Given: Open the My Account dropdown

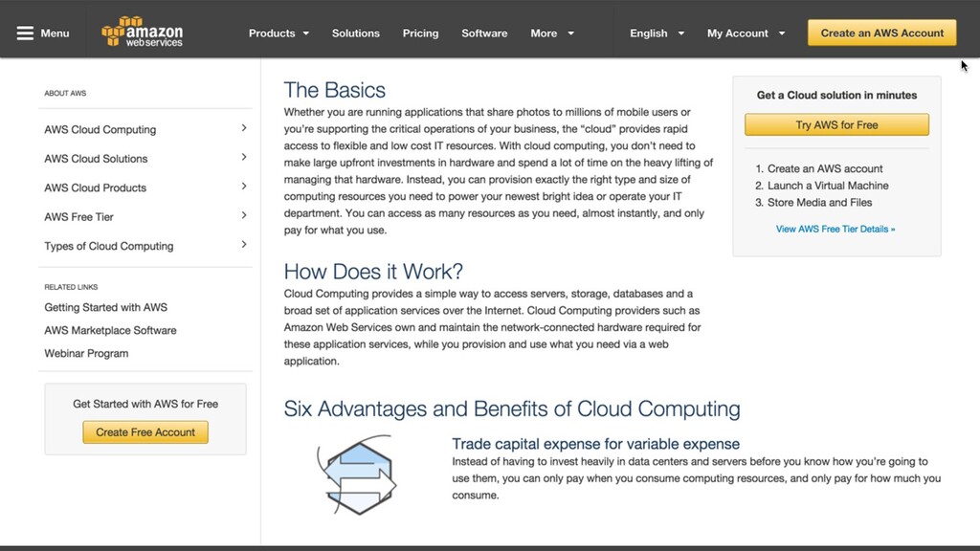Looking at the screenshot, I should click(746, 33).
